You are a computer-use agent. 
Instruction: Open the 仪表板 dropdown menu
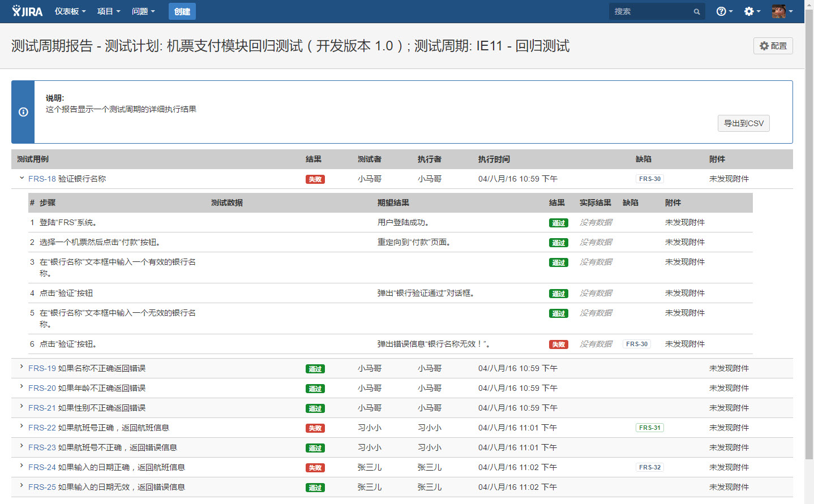coord(70,11)
